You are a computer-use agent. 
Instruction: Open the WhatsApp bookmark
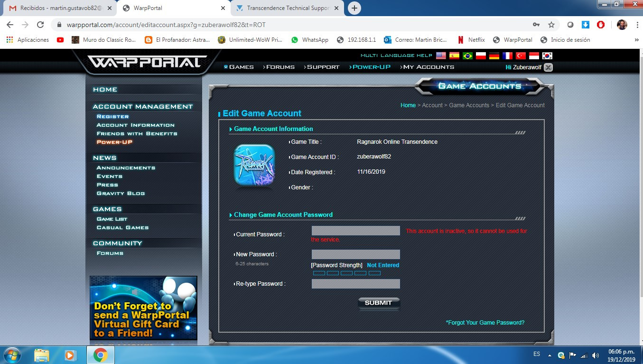point(310,40)
